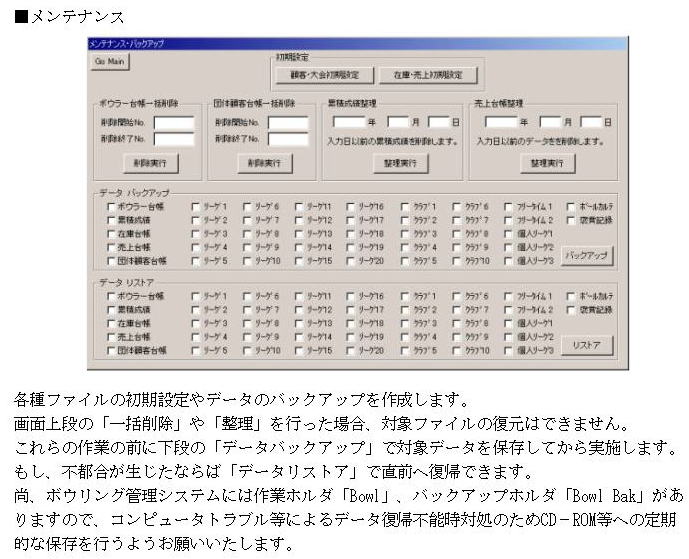Tick リーグ1 in データ バックアップ

(x=196, y=207)
